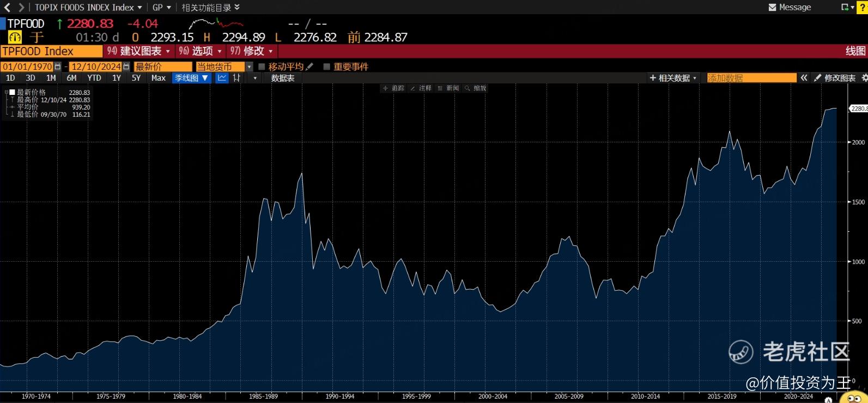The image size is (868, 403).
Task: Open the start date calendar picker
Action: click(x=58, y=67)
